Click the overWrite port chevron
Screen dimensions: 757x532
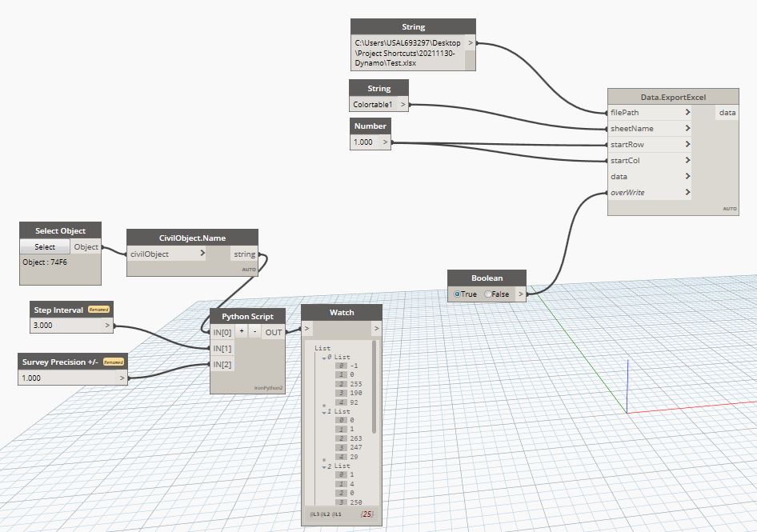pyautogui.click(x=687, y=192)
